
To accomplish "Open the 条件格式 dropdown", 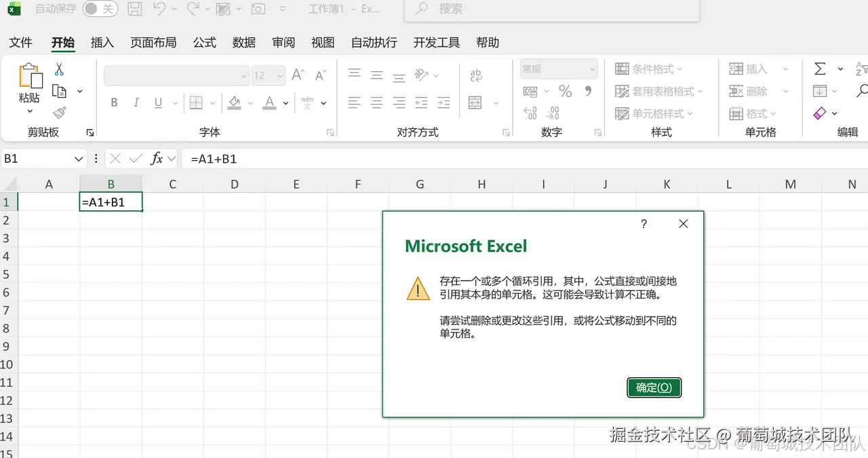I will (649, 69).
